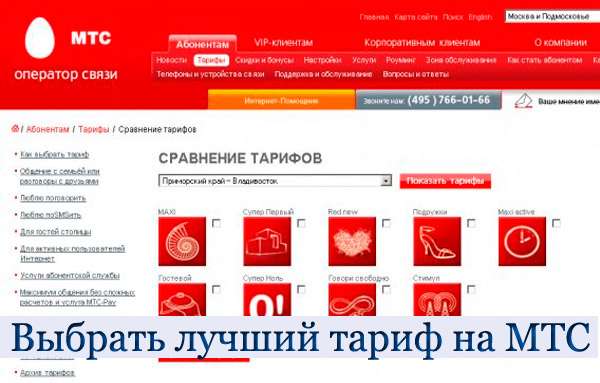Open the Как стать абонентом menu item
Image resolution: width=600 pixels, height=383 pixels.
545,60
